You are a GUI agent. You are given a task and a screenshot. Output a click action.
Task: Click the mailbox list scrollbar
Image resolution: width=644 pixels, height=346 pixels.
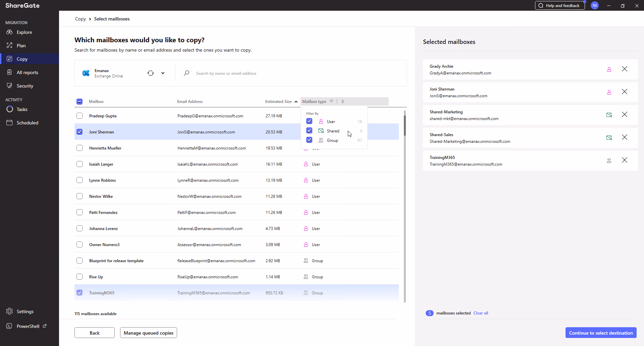[405, 126]
